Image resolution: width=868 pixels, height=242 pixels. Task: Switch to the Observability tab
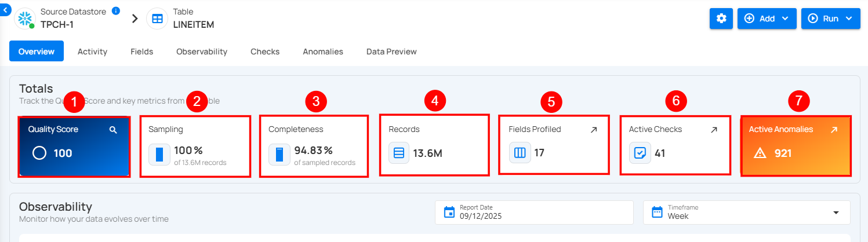[202, 52]
